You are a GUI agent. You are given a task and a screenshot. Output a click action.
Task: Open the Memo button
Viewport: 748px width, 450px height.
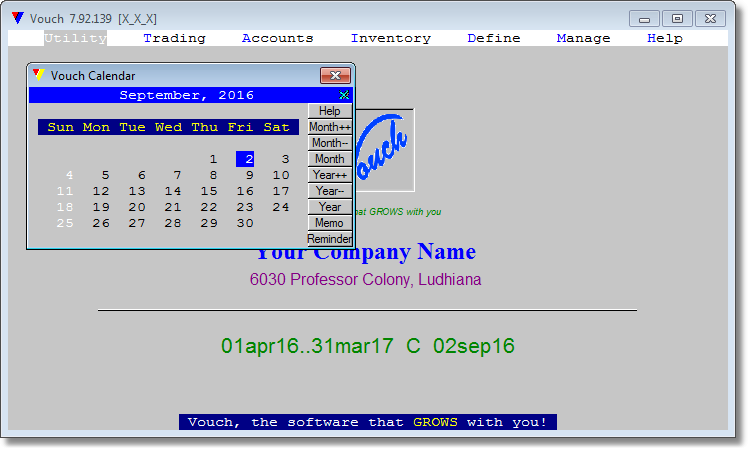click(330, 223)
